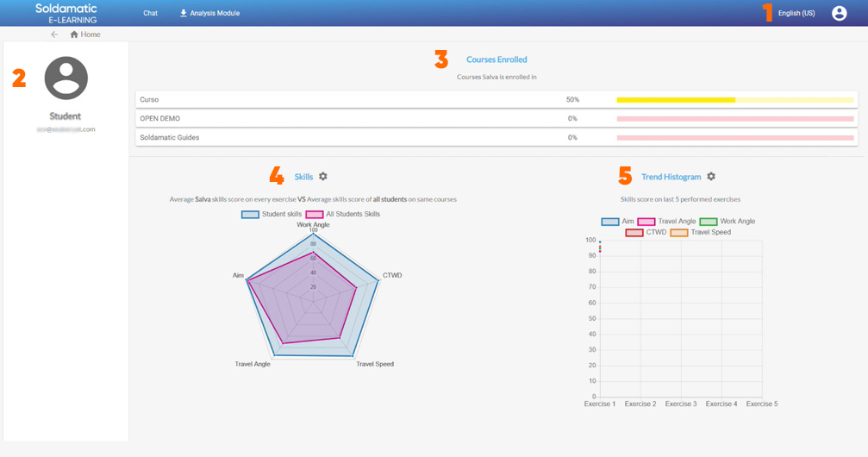Open the Chat menu item
Screen dimensions: 868x457
[151, 14]
